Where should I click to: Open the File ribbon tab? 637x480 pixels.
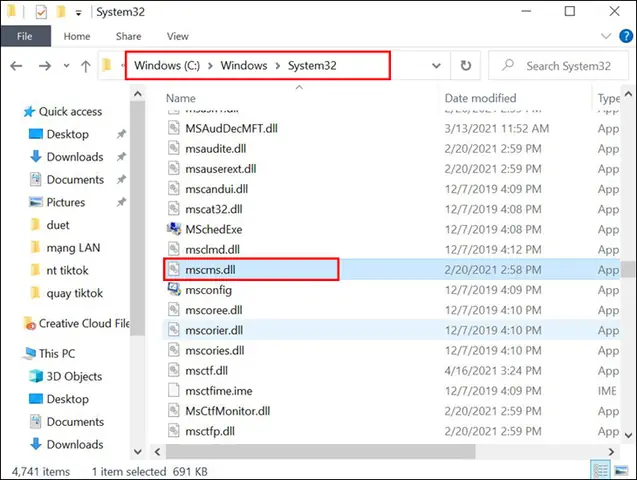pos(25,36)
